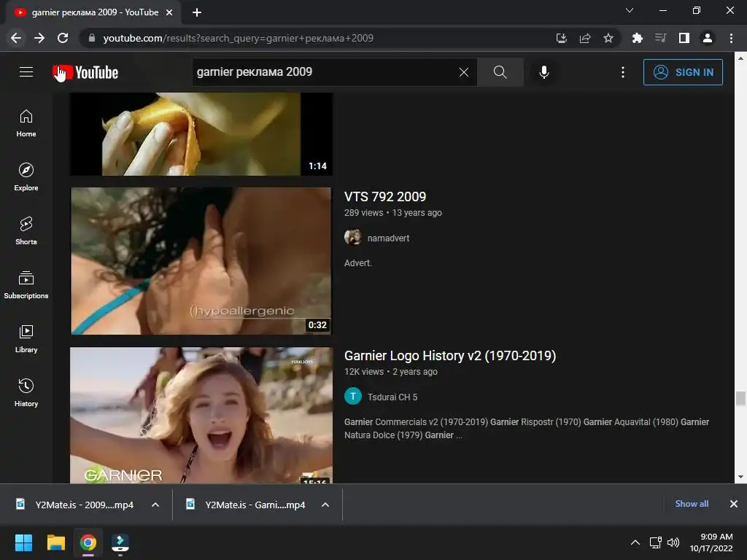Image resolution: width=747 pixels, height=560 pixels.
Task: Click the Chrome taskbar icon
Action: (88, 542)
